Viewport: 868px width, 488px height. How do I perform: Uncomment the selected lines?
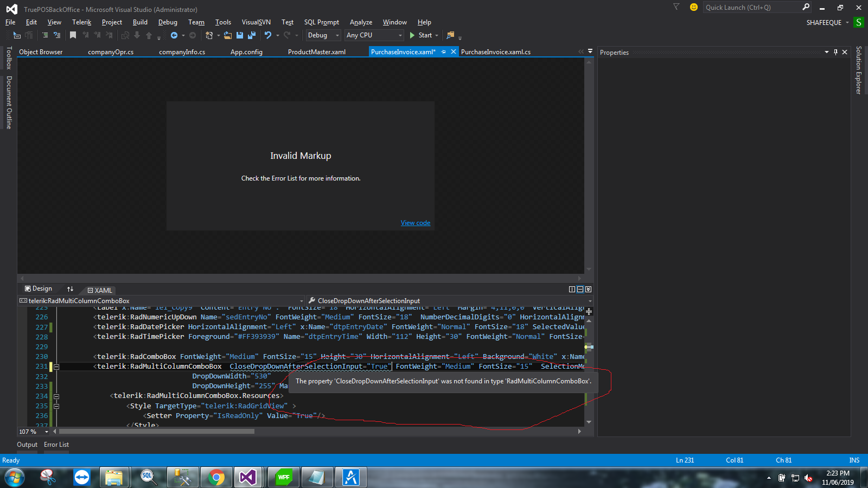pyautogui.click(x=57, y=35)
